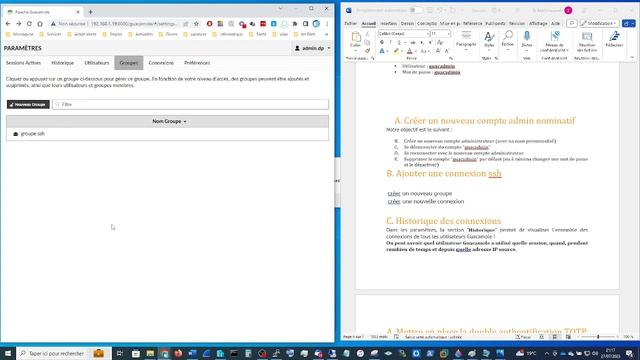Open the Modification mode dropdown
This screenshot has height=360, width=640.
click(599, 24)
